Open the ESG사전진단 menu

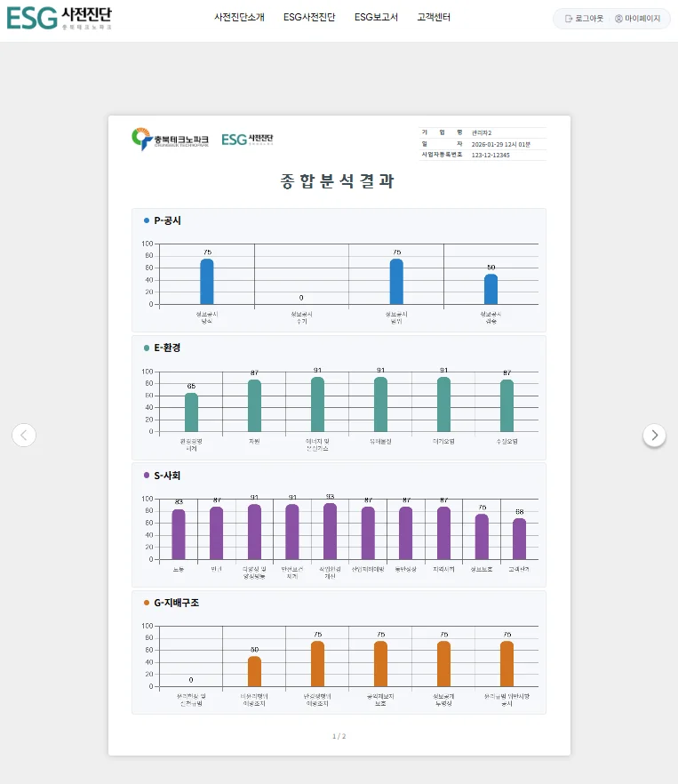(x=309, y=18)
